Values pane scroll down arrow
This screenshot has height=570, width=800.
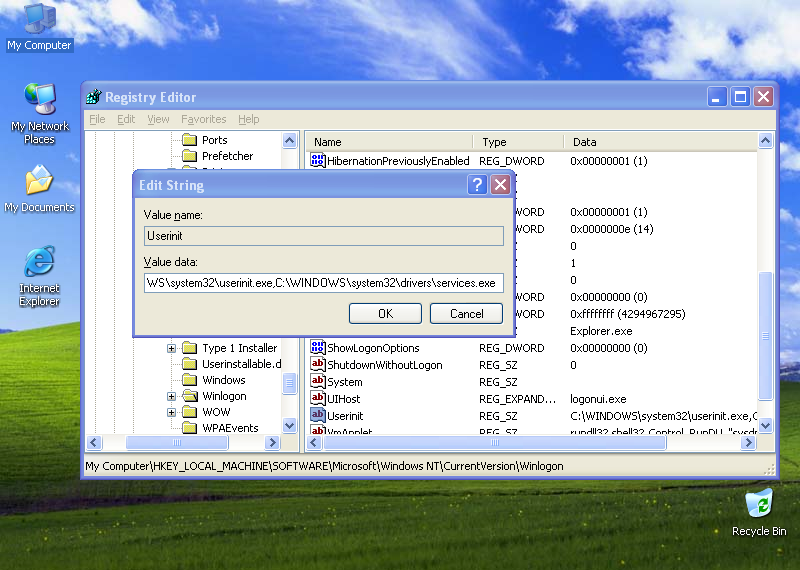pos(765,425)
